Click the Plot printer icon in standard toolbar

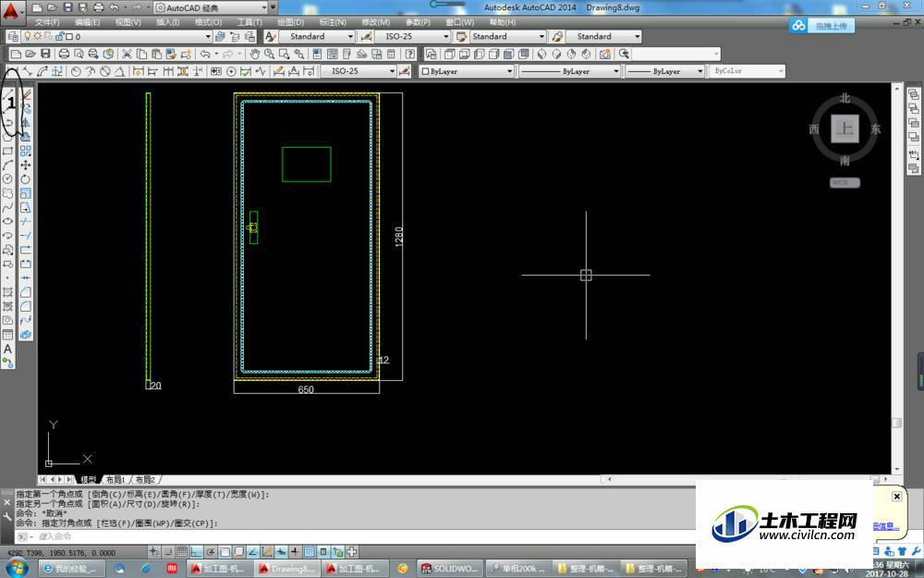point(65,55)
